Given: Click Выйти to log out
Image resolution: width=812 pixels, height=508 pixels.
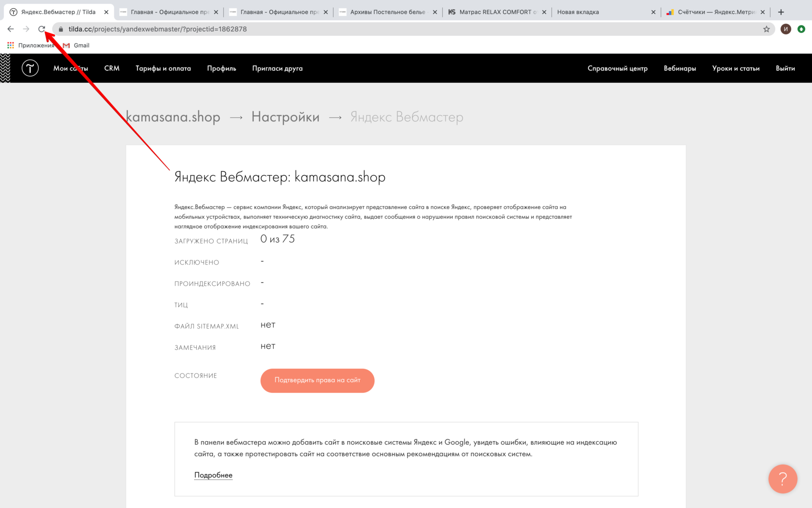Looking at the screenshot, I should pos(785,68).
